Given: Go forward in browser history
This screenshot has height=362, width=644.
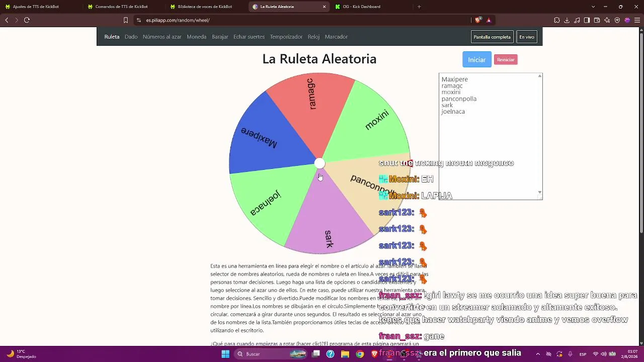Looking at the screenshot, I should click(x=17, y=20).
